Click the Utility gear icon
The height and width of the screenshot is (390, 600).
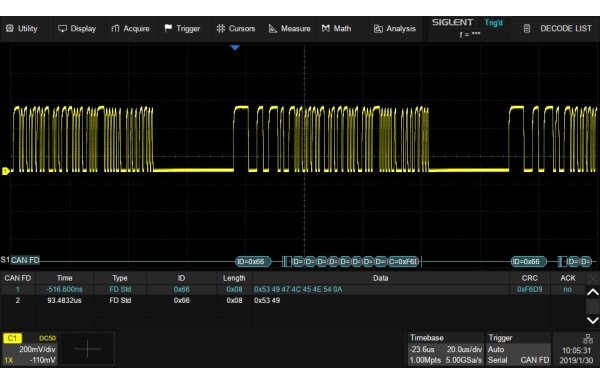point(10,28)
